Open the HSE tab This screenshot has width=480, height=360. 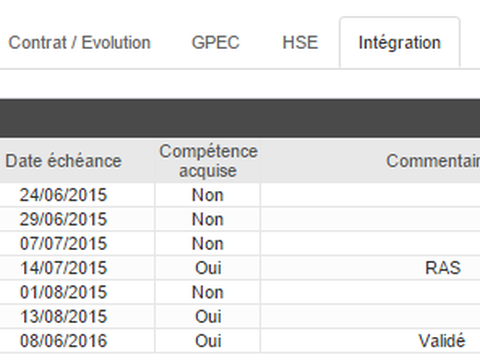(300, 43)
